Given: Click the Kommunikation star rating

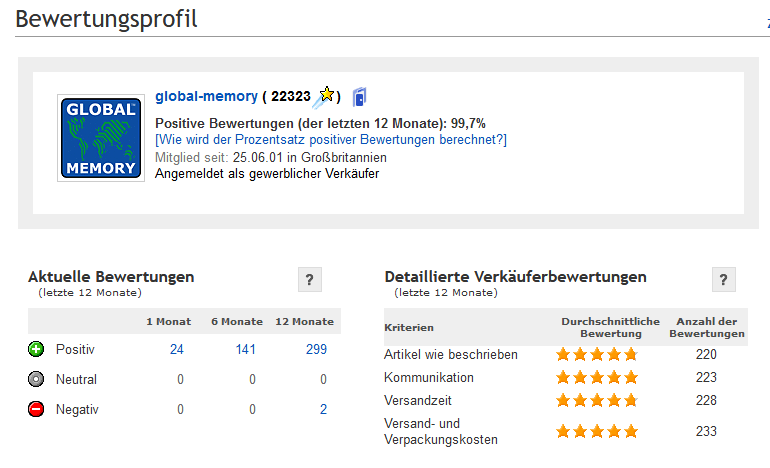Looking at the screenshot, I should (597, 377).
